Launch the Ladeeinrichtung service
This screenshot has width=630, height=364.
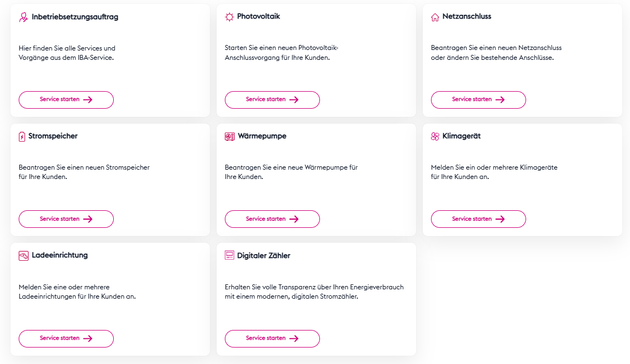pos(66,339)
